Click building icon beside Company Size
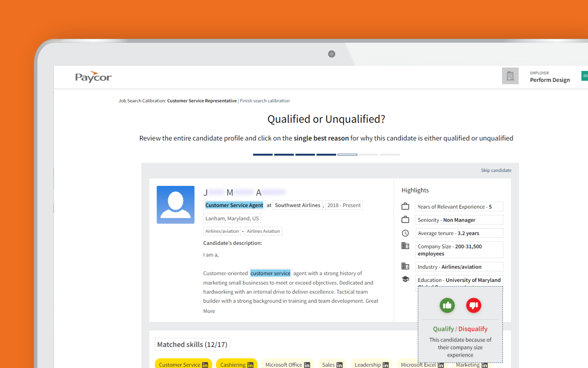The width and height of the screenshot is (588, 368). click(x=405, y=246)
